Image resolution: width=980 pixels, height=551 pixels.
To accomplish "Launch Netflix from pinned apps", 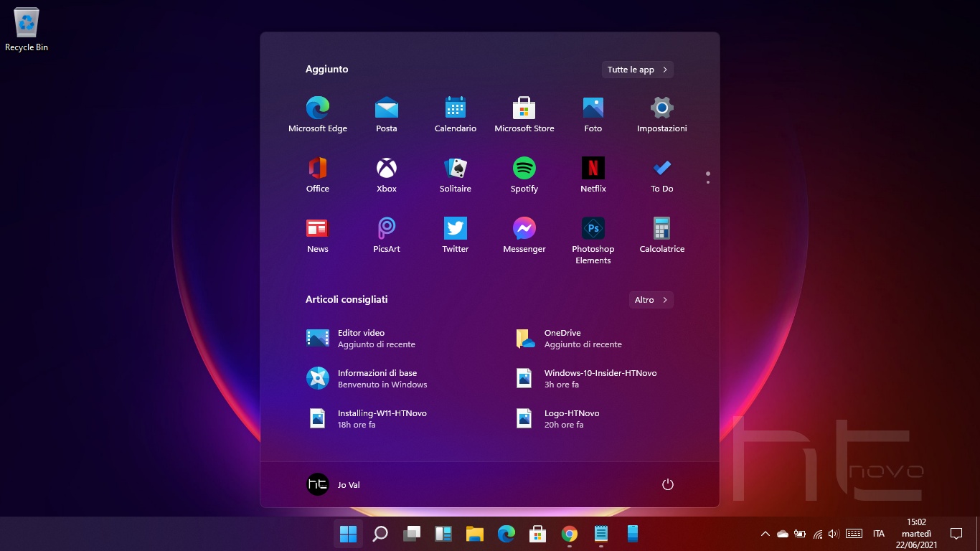I will click(593, 175).
